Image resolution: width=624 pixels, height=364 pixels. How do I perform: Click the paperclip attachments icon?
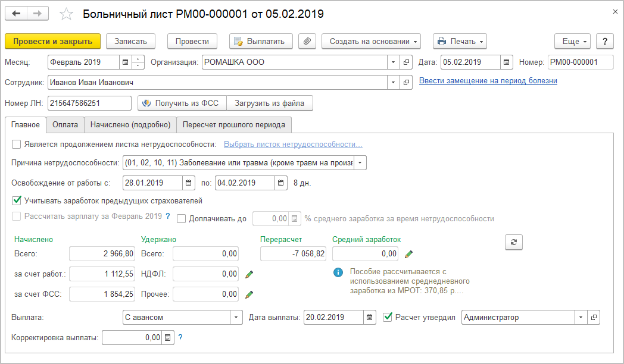[307, 42]
